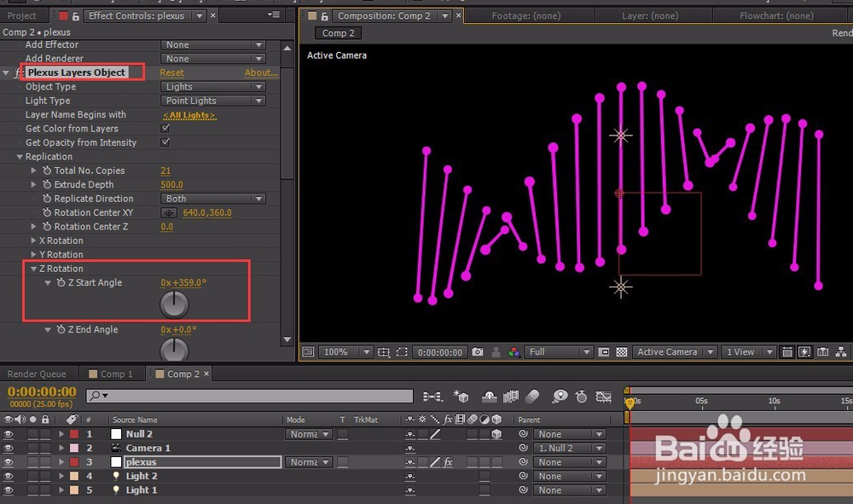
Task: Toggle the fx effects switch on plexus layer
Action: coord(448,462)
